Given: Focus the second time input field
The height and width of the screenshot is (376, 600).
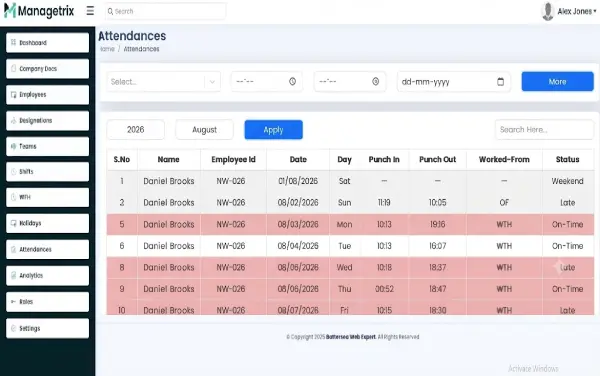Looking at the screenshot, I should [x=350, y=81].
